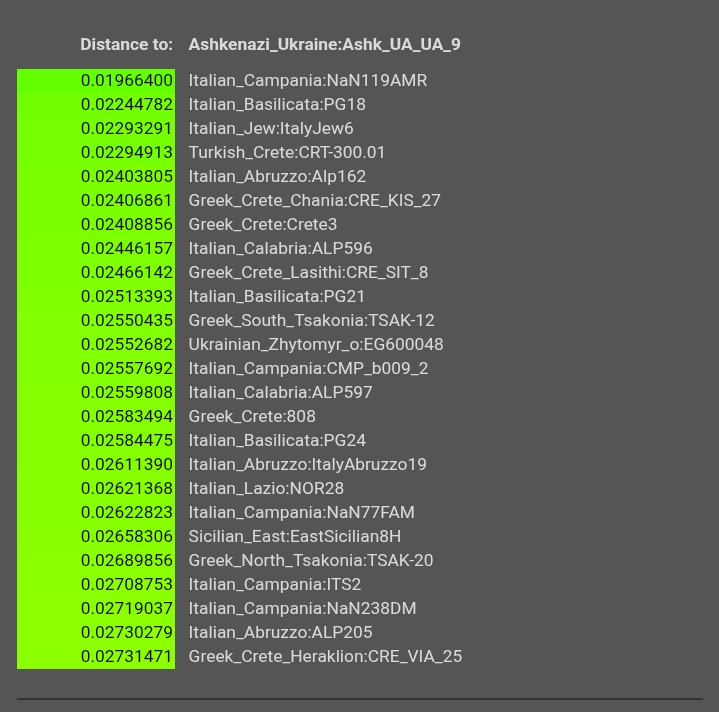Select row Italian_Campania:CMP_b009_2

308,368
